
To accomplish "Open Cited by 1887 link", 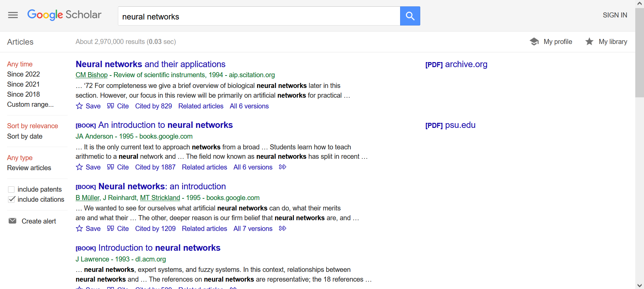I will point(155,167).
